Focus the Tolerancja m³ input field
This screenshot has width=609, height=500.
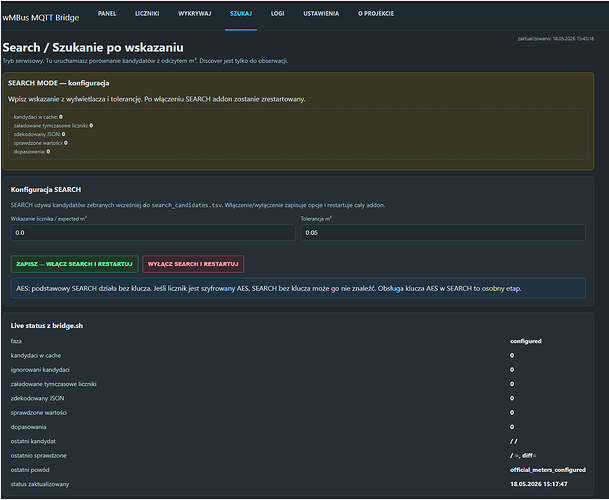(x=443, y=233)
